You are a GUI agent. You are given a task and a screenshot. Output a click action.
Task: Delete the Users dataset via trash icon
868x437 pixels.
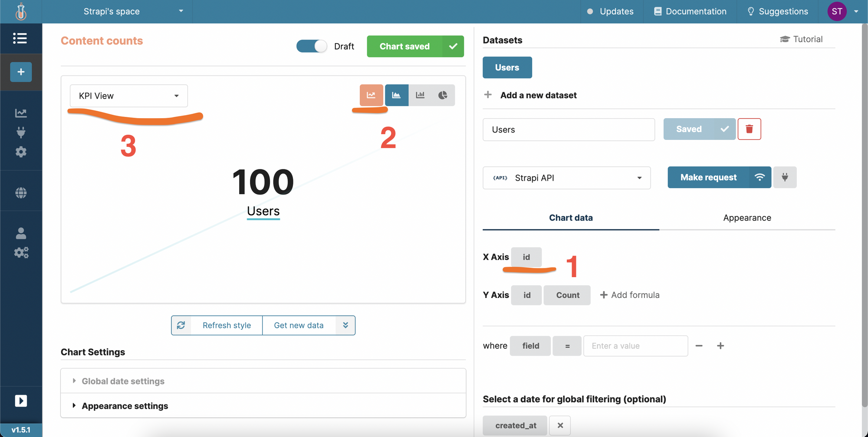pos(750,129)
